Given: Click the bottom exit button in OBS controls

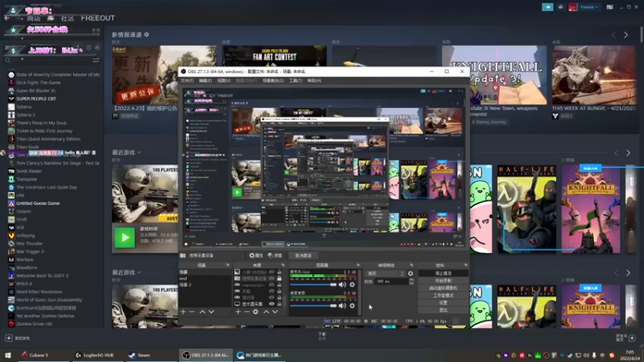Looking at the screenshot, I should click(444, 310).
